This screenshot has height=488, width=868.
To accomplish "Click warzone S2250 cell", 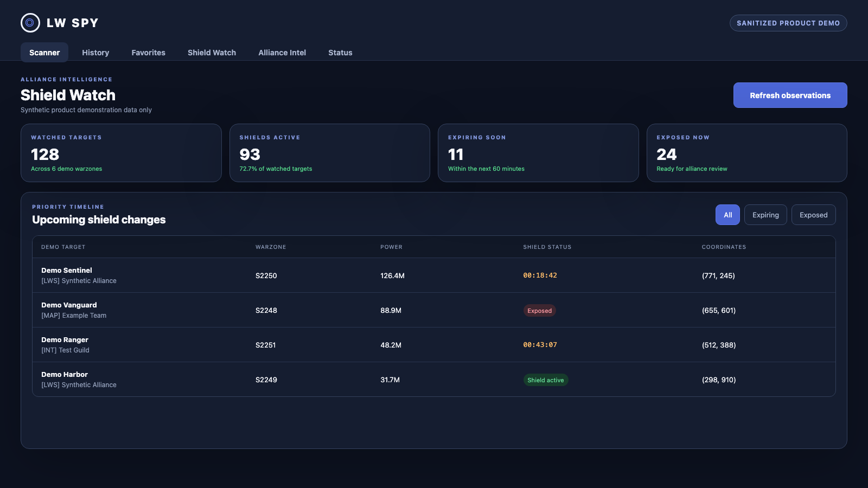I will coord(266,275).
